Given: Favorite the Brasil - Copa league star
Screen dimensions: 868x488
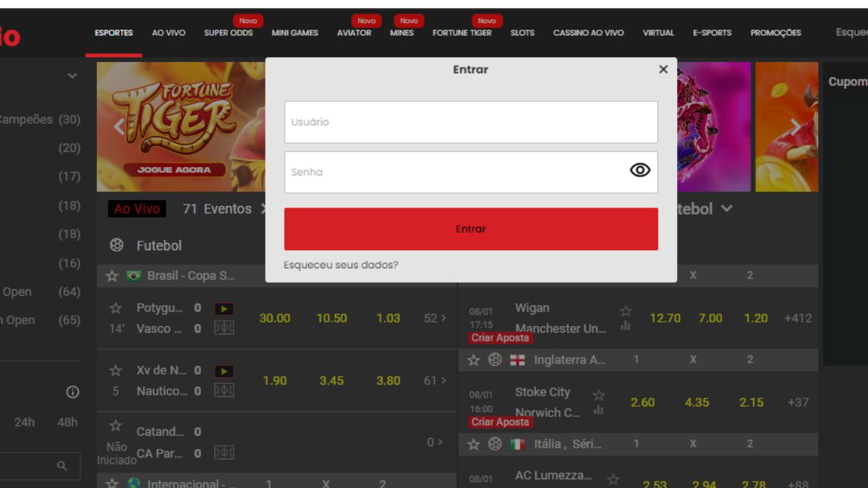Looking at the screenshot, I should (x=112, y=276).
